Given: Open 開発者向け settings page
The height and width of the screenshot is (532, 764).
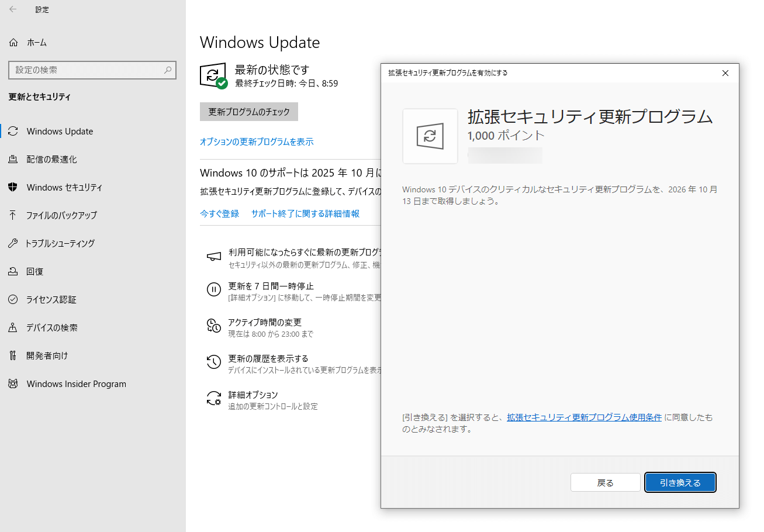Looking at the screenshot, I should 47,356.
